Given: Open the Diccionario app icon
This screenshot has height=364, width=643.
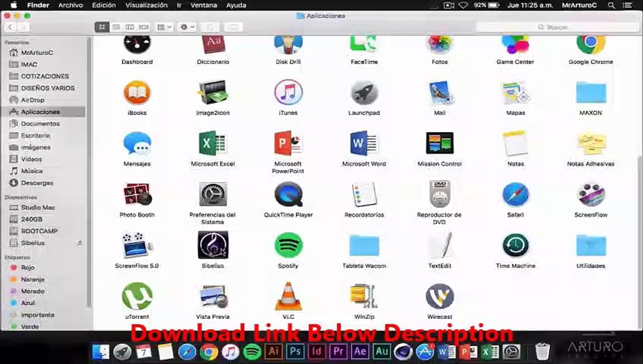Looking at the screenshot, I should pos(213,44).
